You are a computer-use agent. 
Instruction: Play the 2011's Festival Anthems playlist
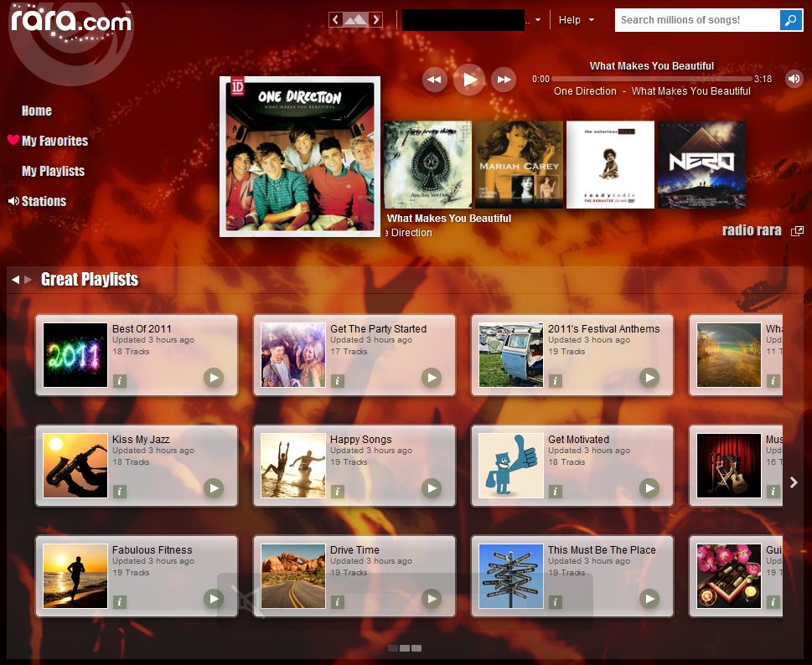[649, 378]
